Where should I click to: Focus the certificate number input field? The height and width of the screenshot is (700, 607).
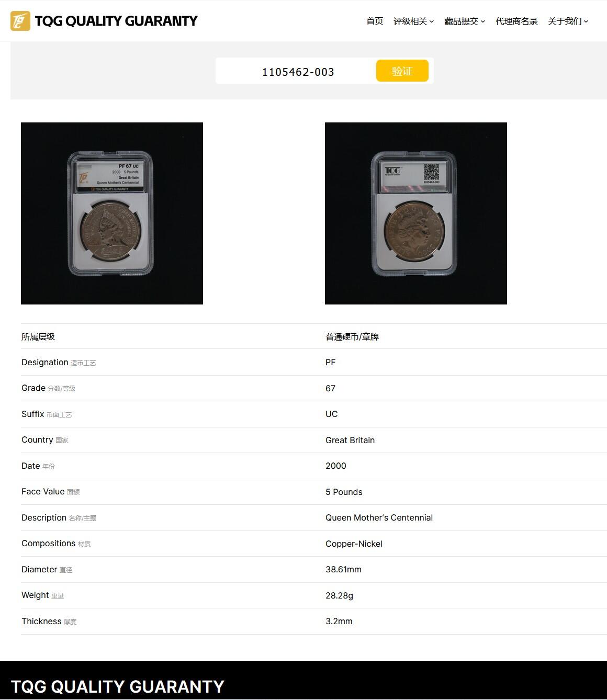pyautogui.click(x=297, y=71)
